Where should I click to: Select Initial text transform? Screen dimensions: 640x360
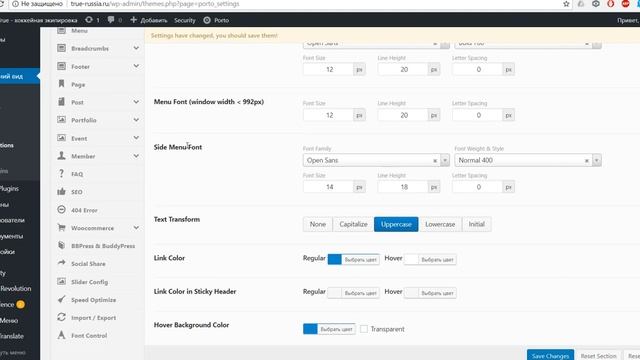476,224
